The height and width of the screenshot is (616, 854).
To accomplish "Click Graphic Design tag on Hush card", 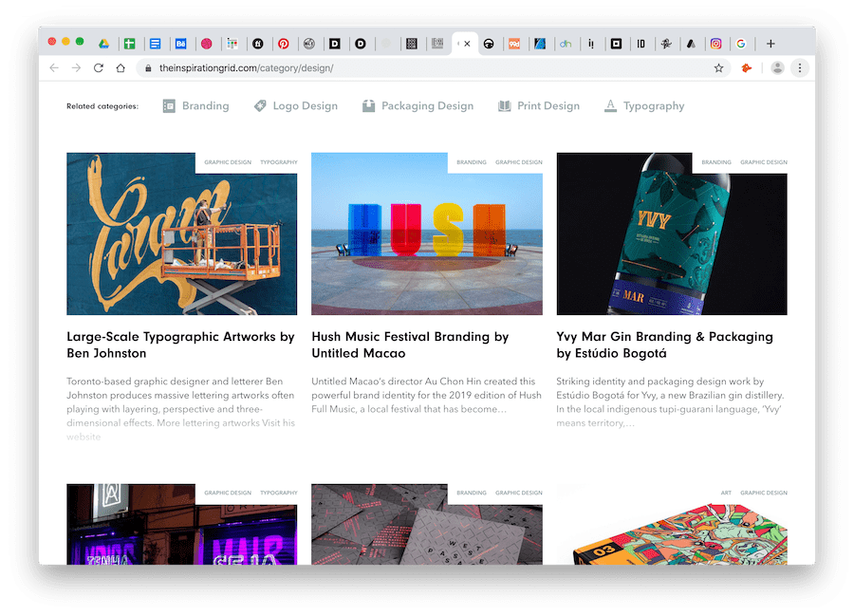I will click(x=519, y=162).
